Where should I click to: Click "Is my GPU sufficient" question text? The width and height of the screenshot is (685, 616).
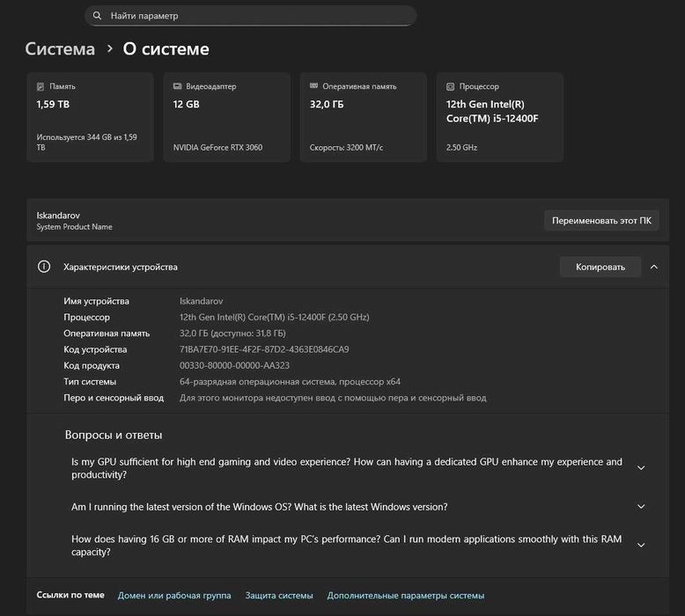(x=347, y=468)
